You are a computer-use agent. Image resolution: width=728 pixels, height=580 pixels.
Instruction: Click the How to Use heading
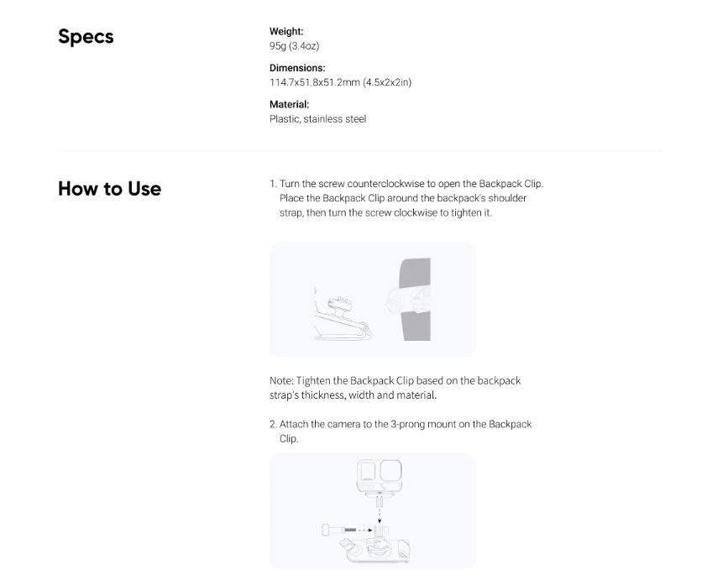pos(109,189)
